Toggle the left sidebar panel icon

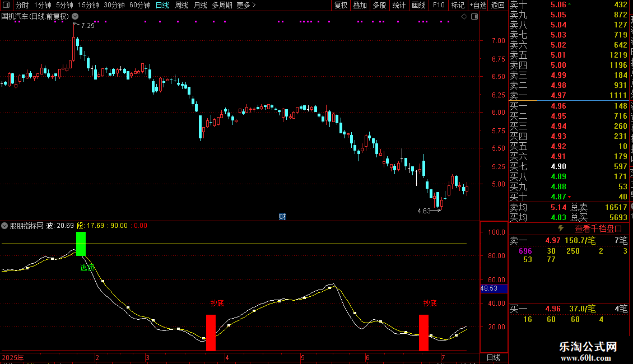tap(6, 5)
